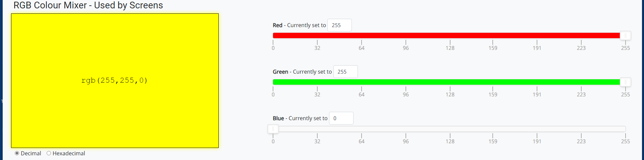This screenshot has width=644, height=160.
Task: Select the Decimal radio button
Action: coord(17,153)
